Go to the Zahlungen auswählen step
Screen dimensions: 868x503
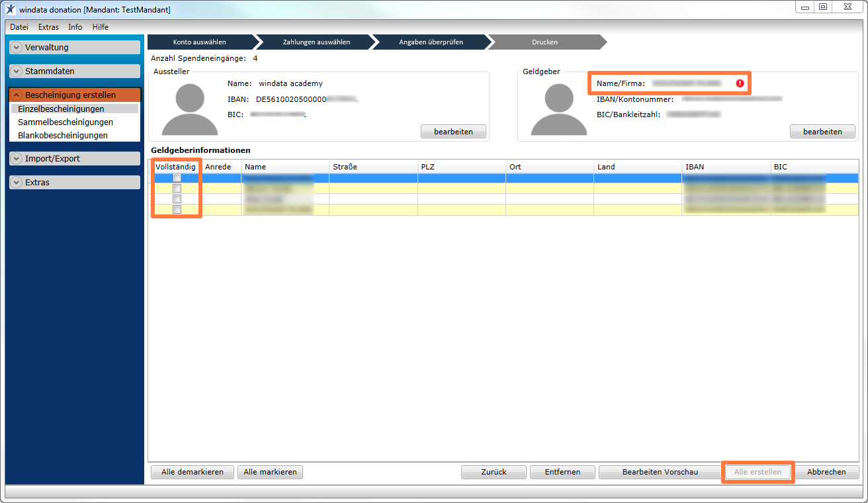coord(316,42)
